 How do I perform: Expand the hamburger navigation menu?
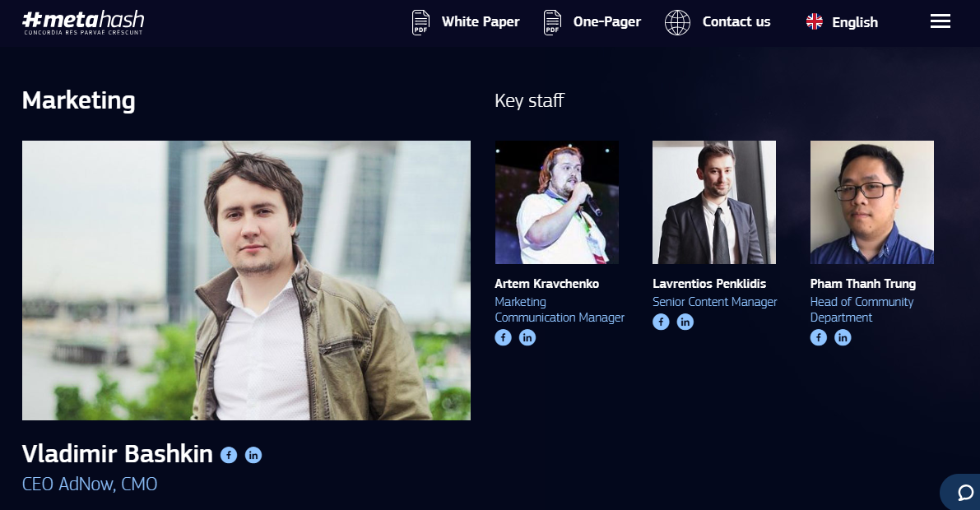click(940, 21)
